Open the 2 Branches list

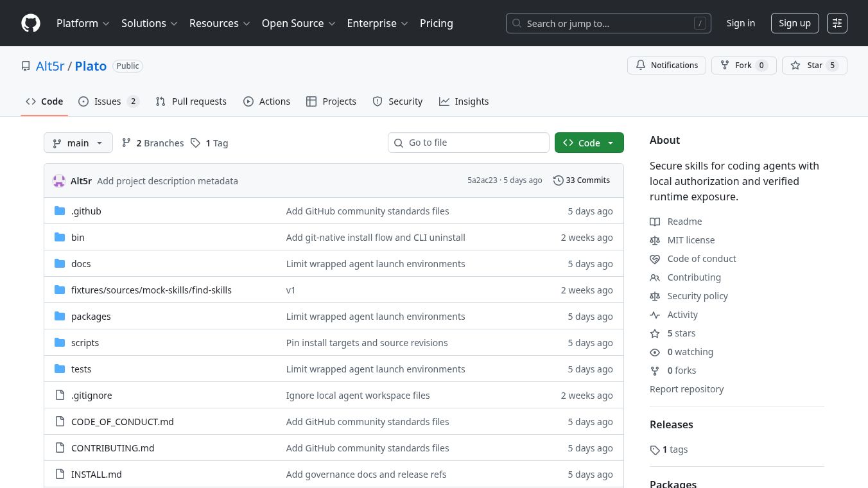pyautogui.click(x=153, y=143)
